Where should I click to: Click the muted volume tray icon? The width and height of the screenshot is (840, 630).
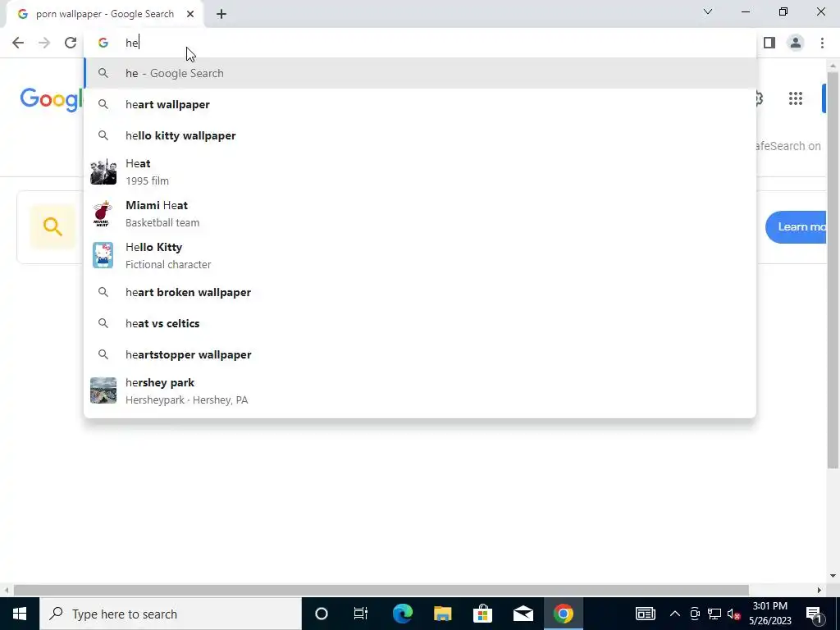coord(734,614)
